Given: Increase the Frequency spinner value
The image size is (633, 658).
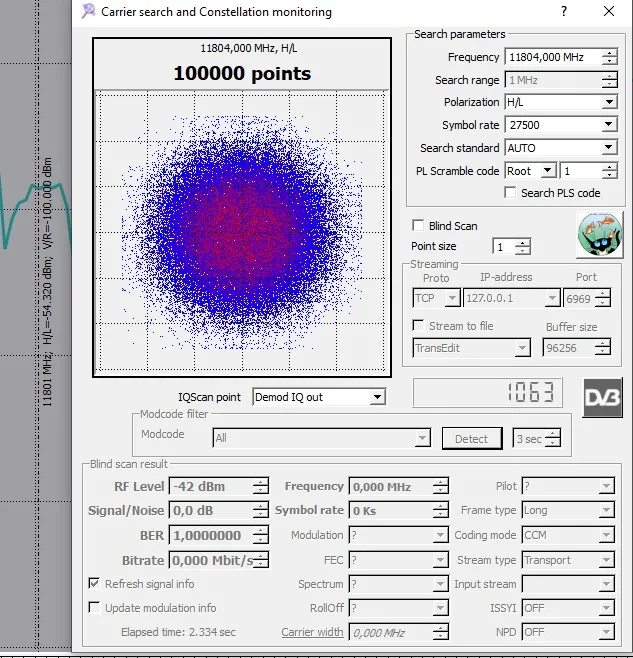Looking at the screenshot, I should (609, 53).
